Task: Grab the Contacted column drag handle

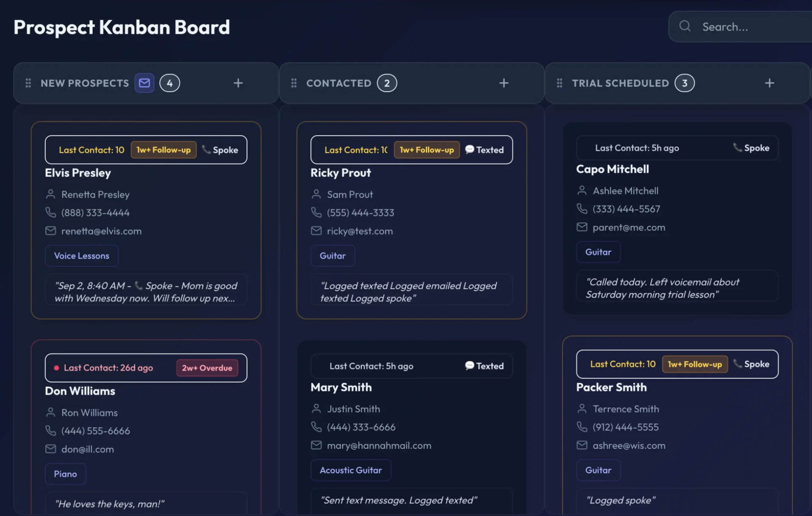Action: pos(294,83)
